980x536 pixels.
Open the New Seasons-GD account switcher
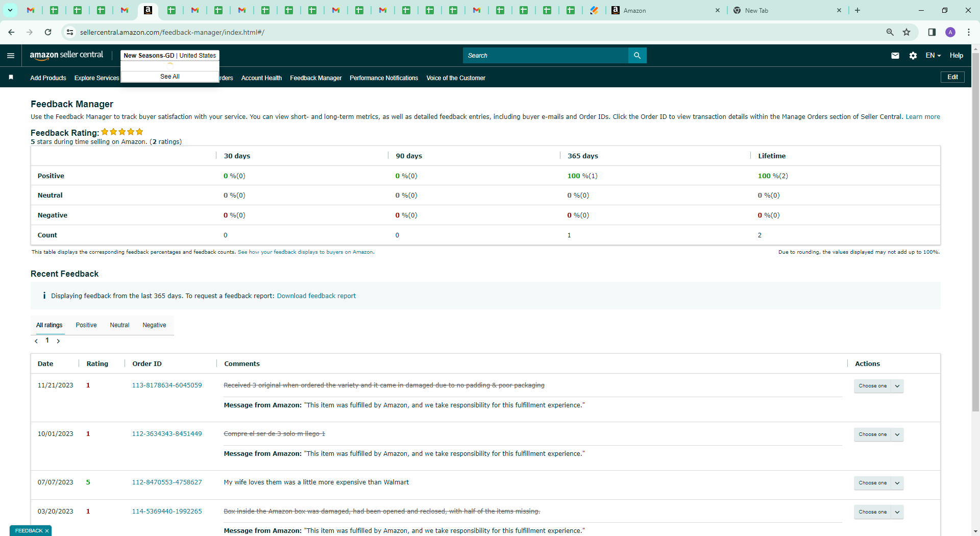click(x=169, y=56)
